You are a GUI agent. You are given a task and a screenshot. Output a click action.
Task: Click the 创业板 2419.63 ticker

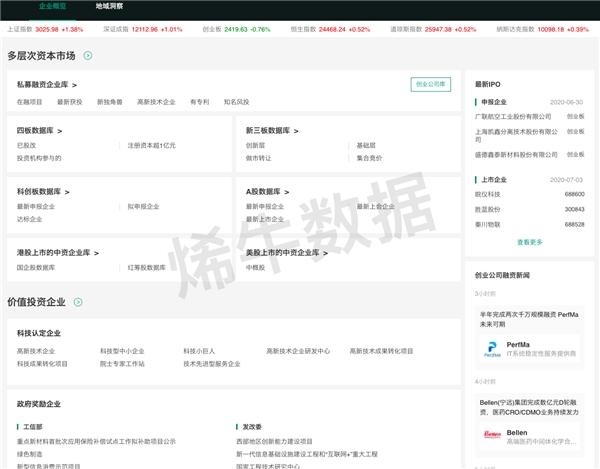pos(236,29)
